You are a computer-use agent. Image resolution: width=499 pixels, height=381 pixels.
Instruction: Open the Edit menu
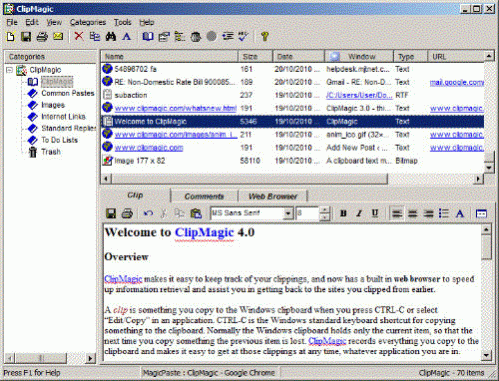32,22
